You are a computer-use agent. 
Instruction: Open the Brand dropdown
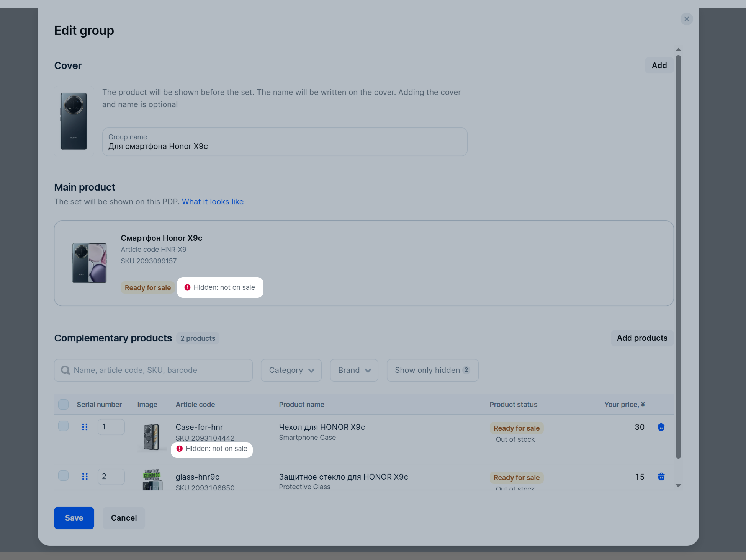coord(354,370)
